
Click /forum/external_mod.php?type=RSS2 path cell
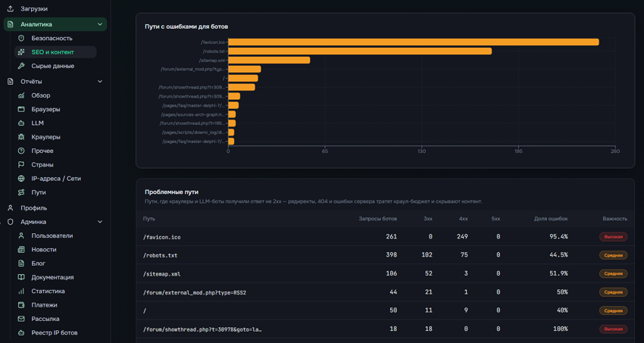pos(195,292)
